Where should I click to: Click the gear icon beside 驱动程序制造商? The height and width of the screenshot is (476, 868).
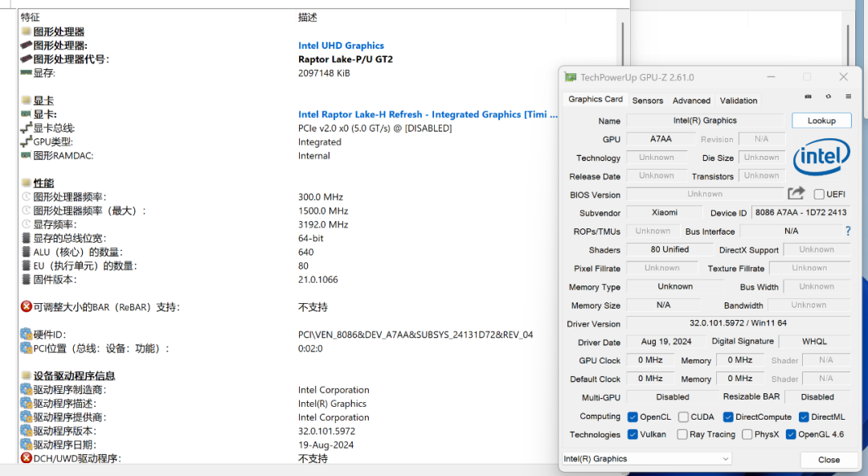click(26, 389)
